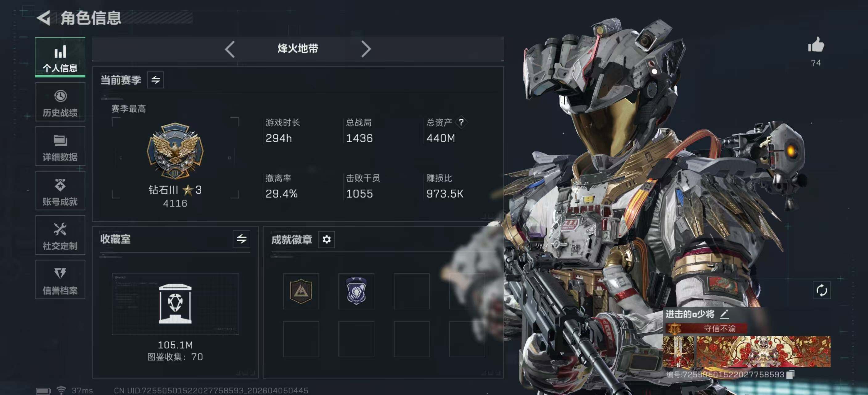Open the 信誉档案 reputation profile
Image resolution: width=868 pixels, height=395 pixels.
coord(60,280)
